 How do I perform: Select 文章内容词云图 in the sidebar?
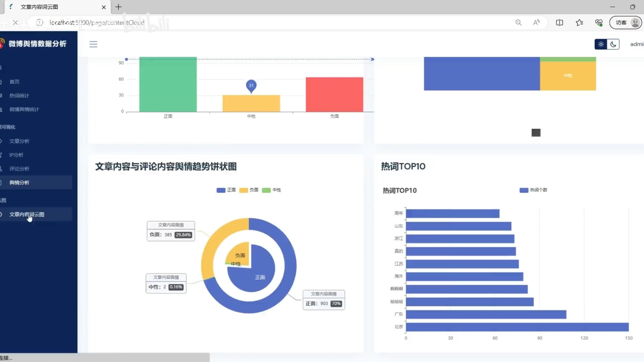(x=26, y=214)
